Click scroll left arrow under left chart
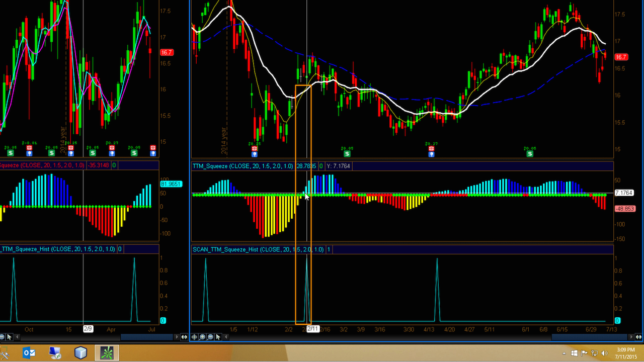 (17, 337)
